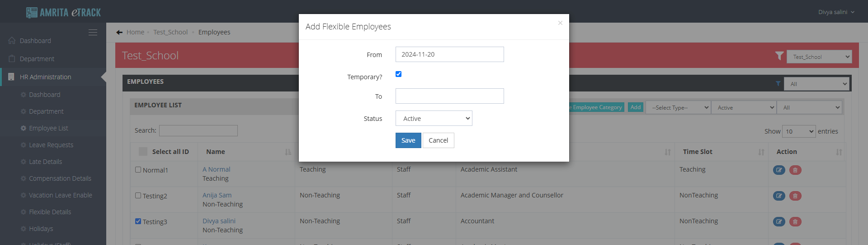The height and width of the screenshot is (245, 868).
Task: Open the Status dropdown in dialog
Action: pos(434,119)
